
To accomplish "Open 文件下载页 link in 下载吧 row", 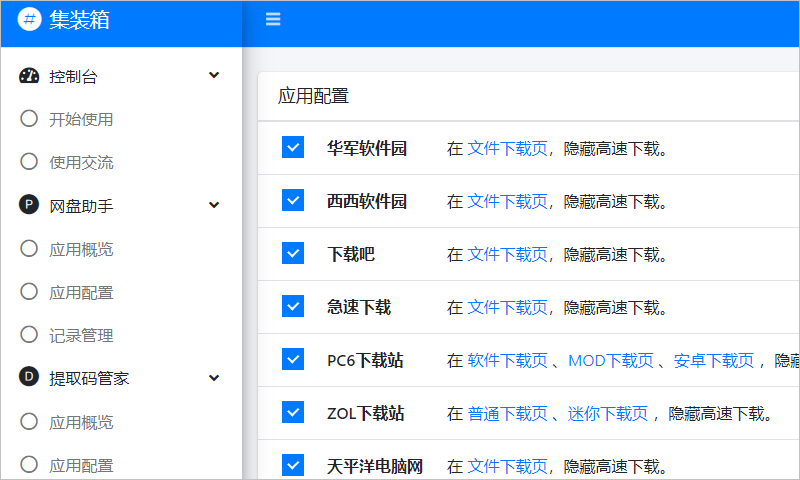I will pyautogui.click(x=507, y=255).
